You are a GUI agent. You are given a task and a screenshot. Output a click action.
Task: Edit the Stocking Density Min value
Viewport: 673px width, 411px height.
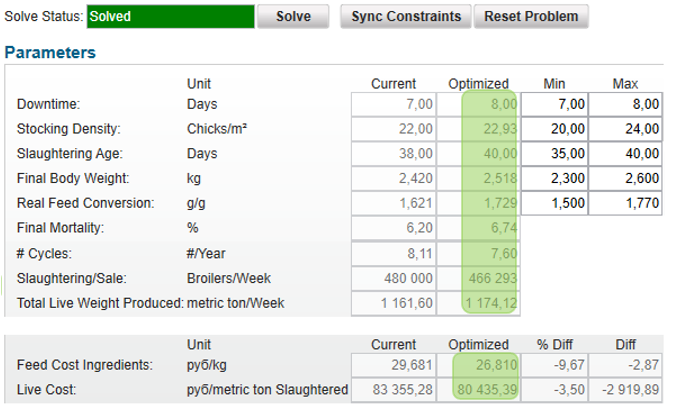coord(555,129)
